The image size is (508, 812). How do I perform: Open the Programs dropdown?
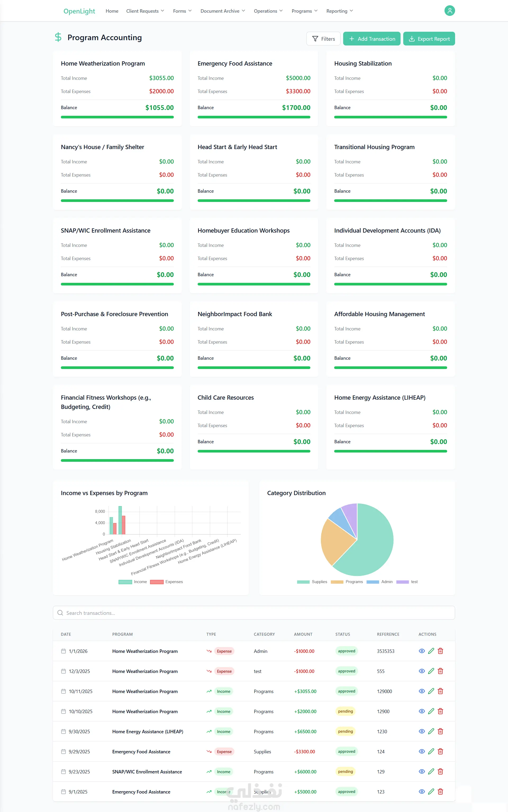click(x=304, y=11)
